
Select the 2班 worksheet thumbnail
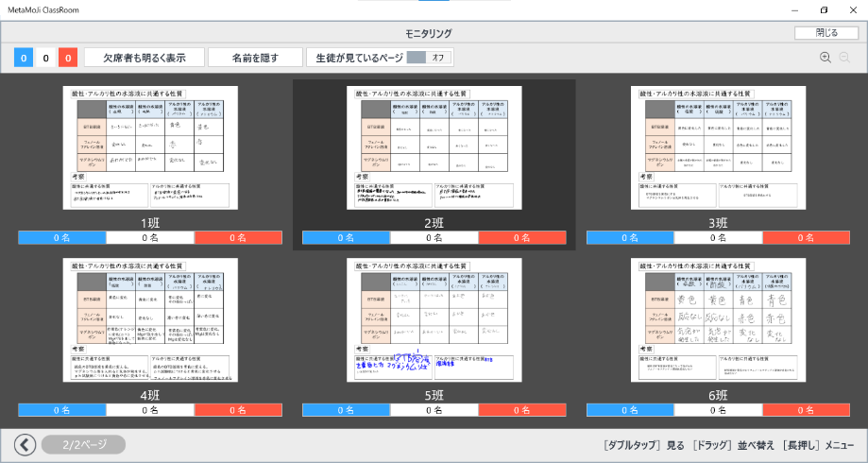[434, 148]
